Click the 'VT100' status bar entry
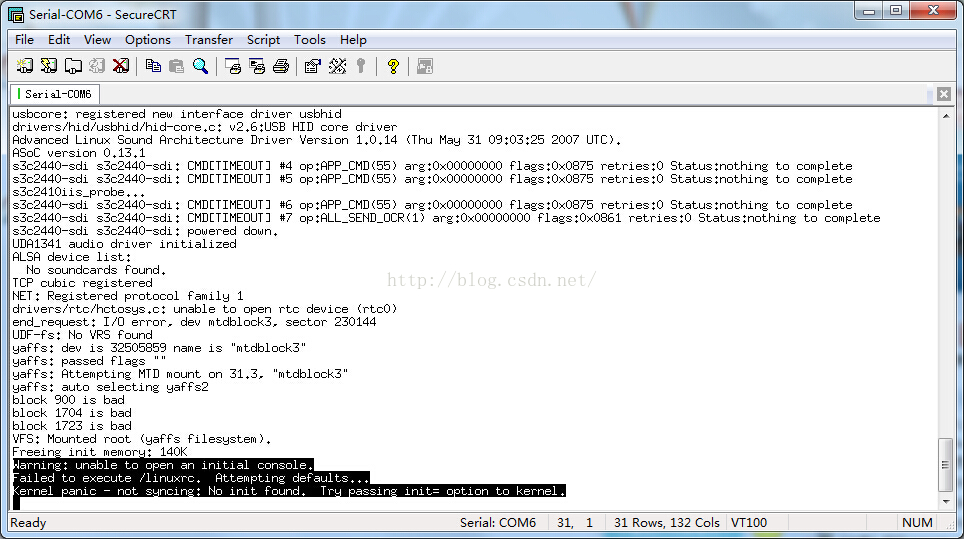 click(749, 523)
